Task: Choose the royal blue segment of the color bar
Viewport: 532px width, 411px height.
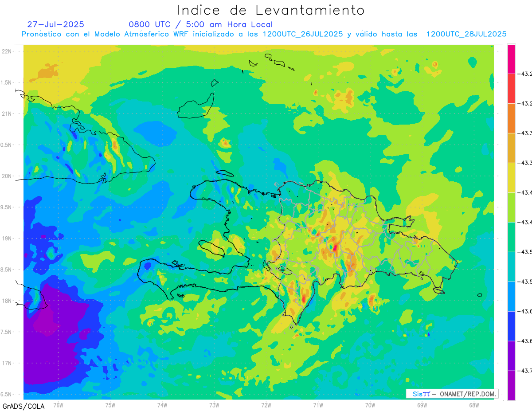Action: pyautogui.click(x=511, y=326)
